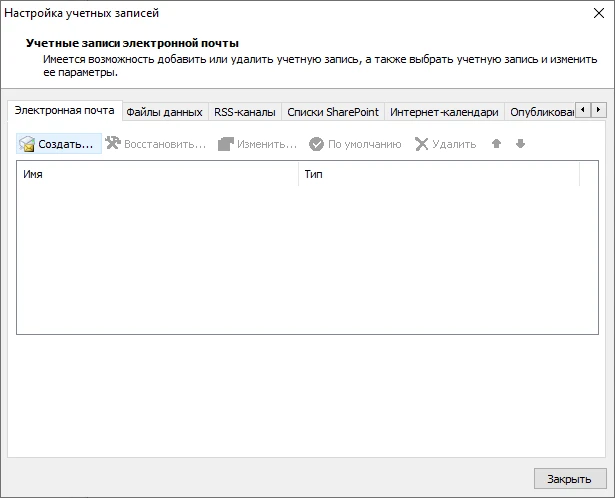
Task: Click the Восстановить repair tools icon
Action: (x=113, y=144)
